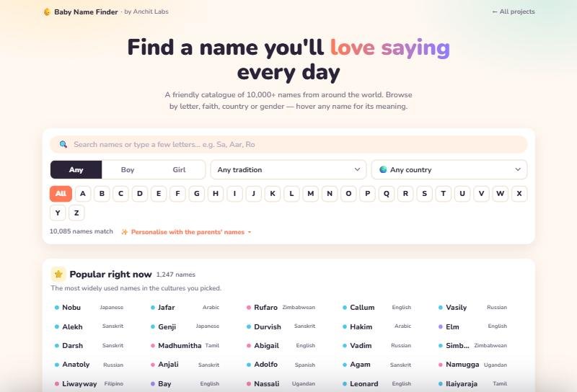577x392 pixels.
Task: Click the name Vasily
Action: click(457, 308)
